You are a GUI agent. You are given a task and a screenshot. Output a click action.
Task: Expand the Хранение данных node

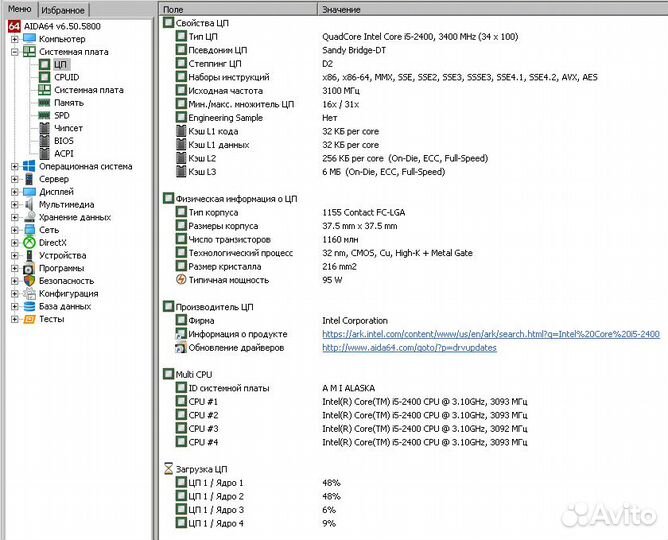[x=14, y=218]
